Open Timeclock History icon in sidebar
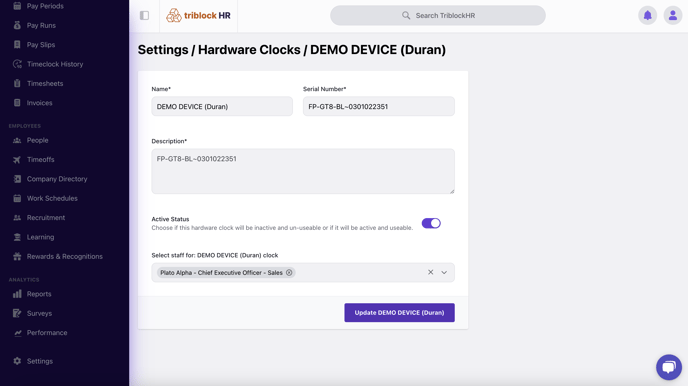The height and width of the screenshot is (386, 688). (17, 64)
